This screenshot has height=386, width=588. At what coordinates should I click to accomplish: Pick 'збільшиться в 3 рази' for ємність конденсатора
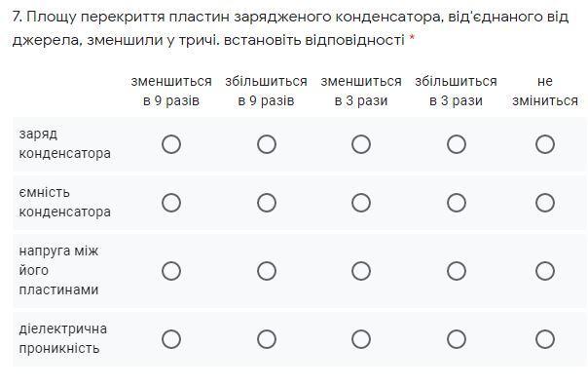point(457,203)
